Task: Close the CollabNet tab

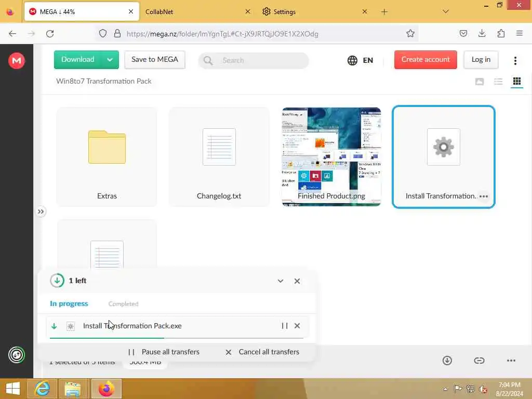Action: tap(248, 11)
